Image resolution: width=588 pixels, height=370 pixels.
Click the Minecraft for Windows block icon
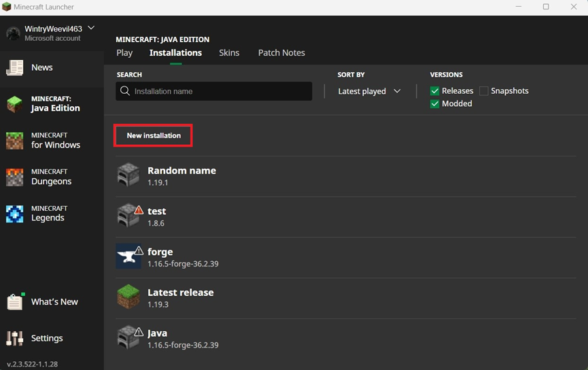15,141
